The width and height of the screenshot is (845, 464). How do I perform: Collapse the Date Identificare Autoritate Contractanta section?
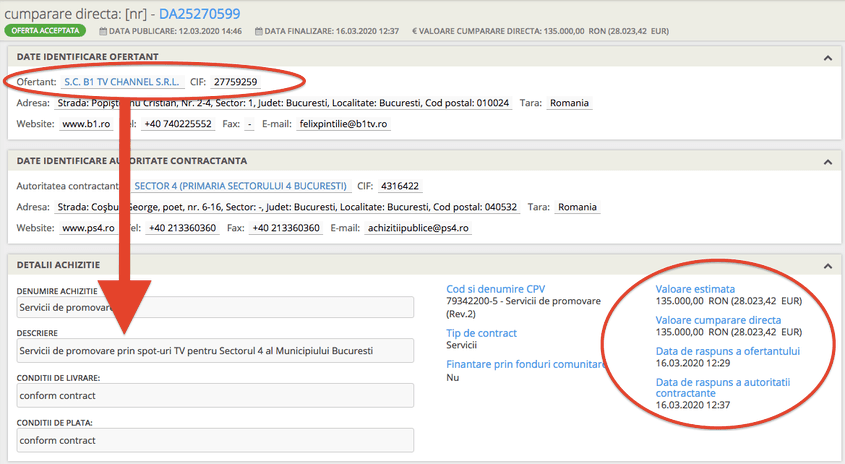pos(828,162)
